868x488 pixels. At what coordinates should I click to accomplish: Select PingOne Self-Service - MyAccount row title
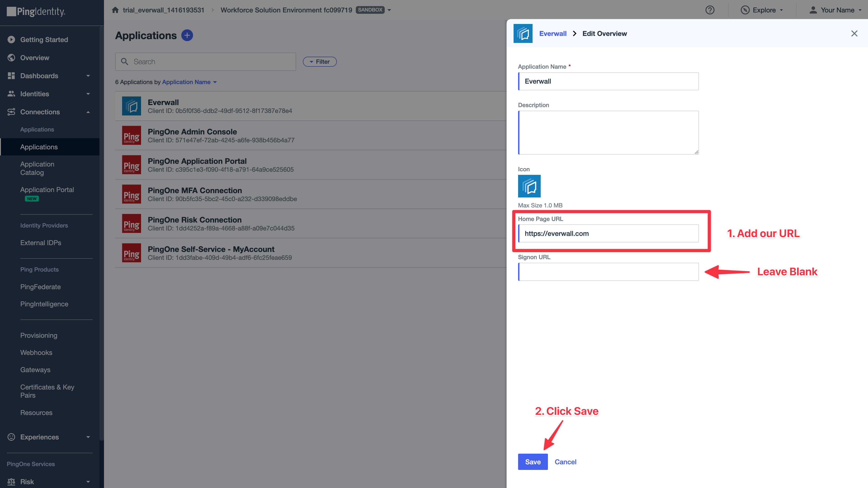click(x=211, y=249)
